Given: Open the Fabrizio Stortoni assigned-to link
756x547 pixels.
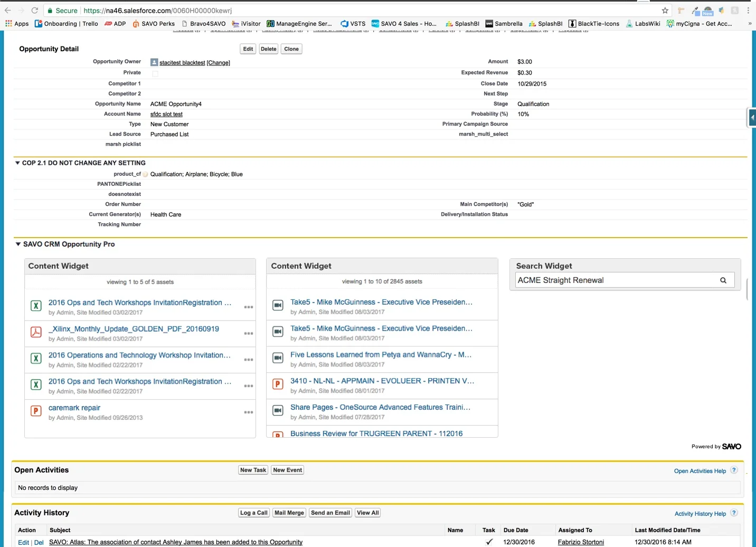Looking at the screenshot, I should (x=581, y=542).
